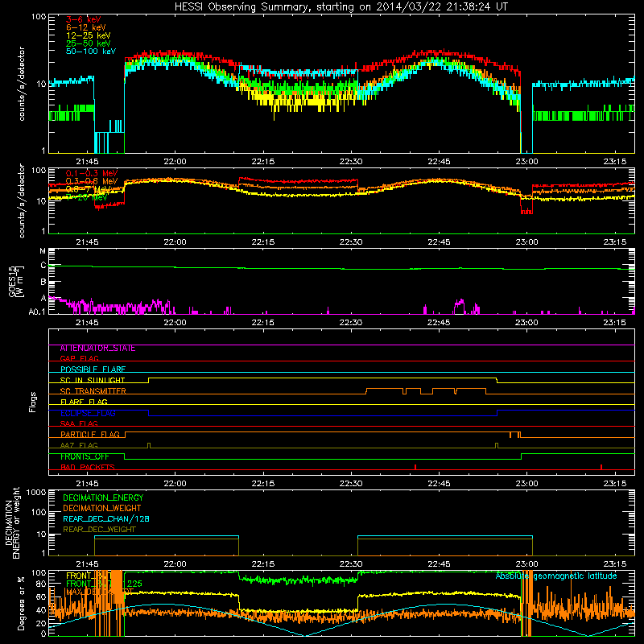The image size is (644, 644).
Task: Click the Degrees or % axis label
Action: pyautogui.click(x=21, y=603)
